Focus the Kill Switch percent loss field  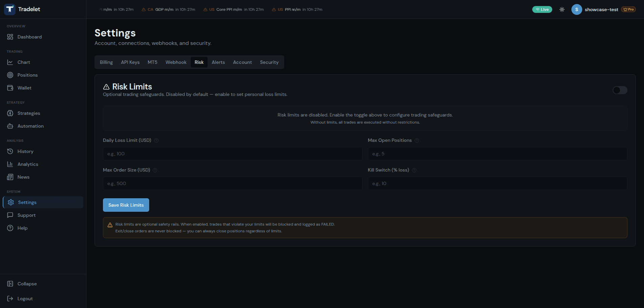click(x=497, y=183)
